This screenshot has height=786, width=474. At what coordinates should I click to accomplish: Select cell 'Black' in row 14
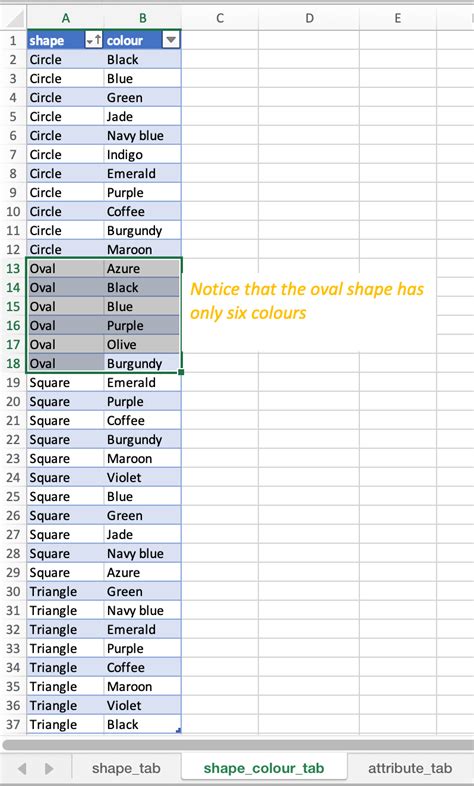pos(143,288)
